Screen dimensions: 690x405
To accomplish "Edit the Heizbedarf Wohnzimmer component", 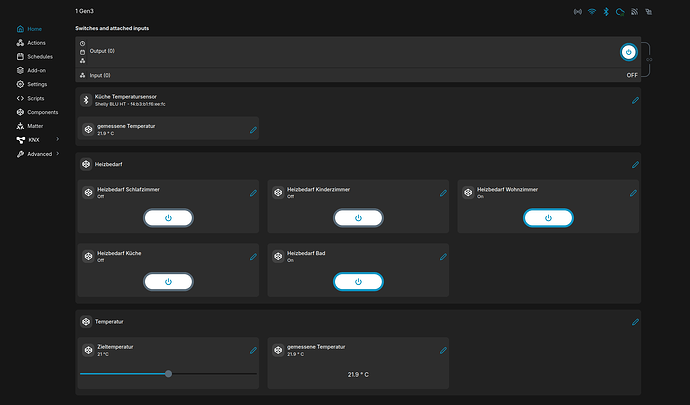I will point(633,193).
